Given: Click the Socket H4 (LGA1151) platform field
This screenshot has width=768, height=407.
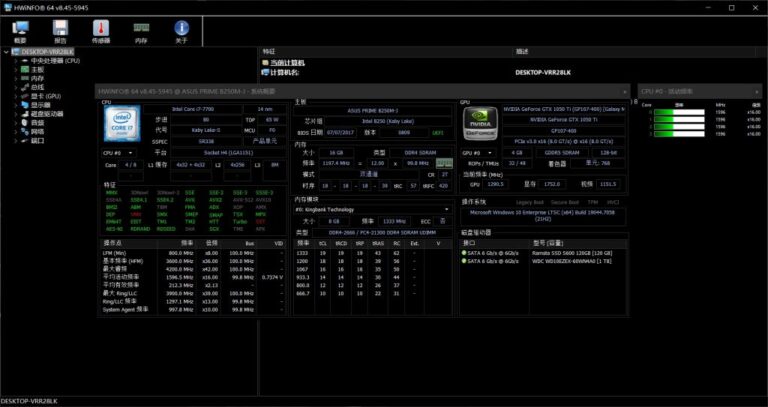Looking at the screenshot, I should click(228, 153).
